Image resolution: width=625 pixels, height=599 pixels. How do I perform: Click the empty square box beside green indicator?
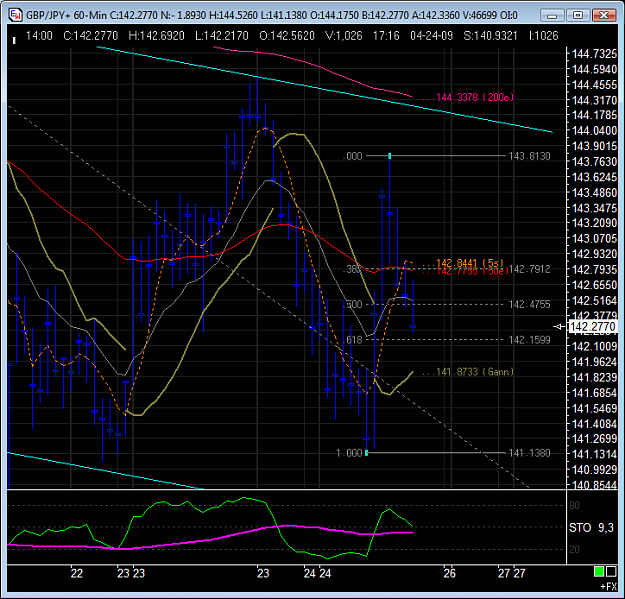611,572
